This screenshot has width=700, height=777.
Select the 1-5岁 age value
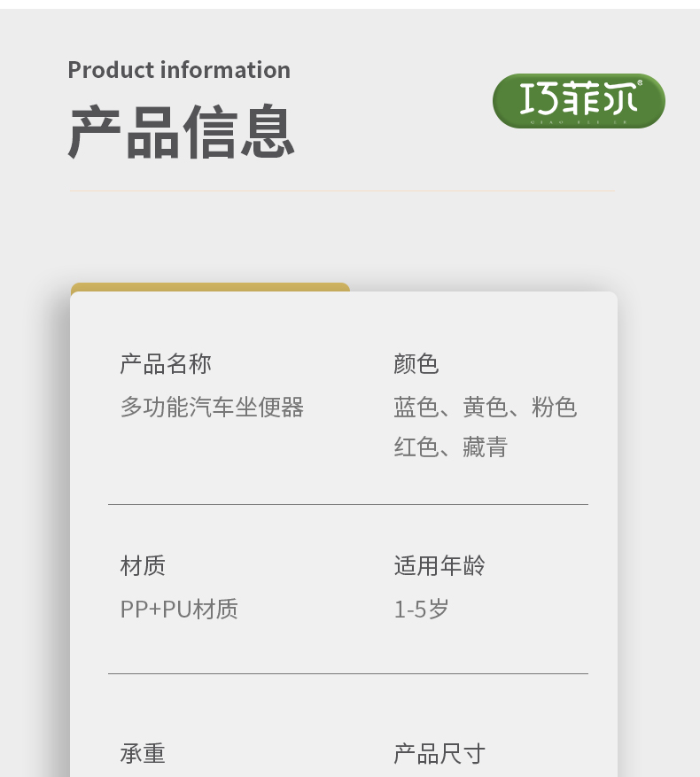click(422, 609)
